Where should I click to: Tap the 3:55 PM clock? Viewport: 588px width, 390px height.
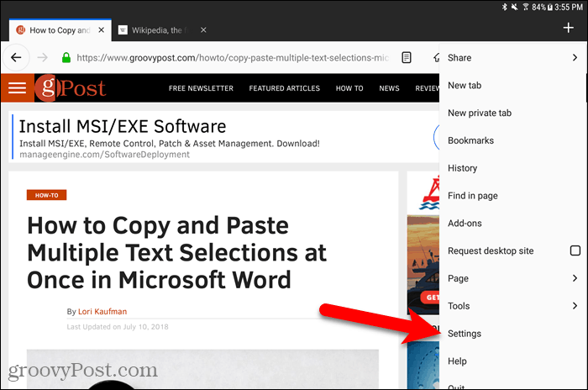(x=569, y=7)
